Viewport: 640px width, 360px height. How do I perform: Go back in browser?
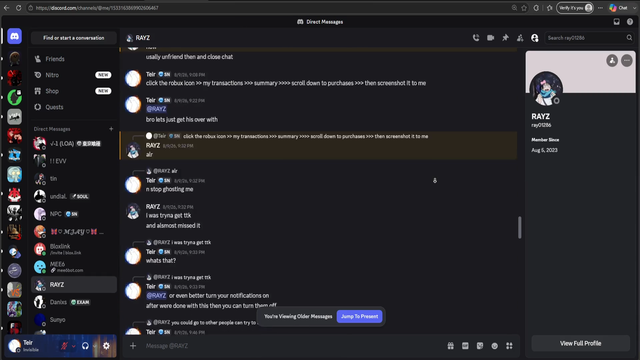(x=7, y=8)
